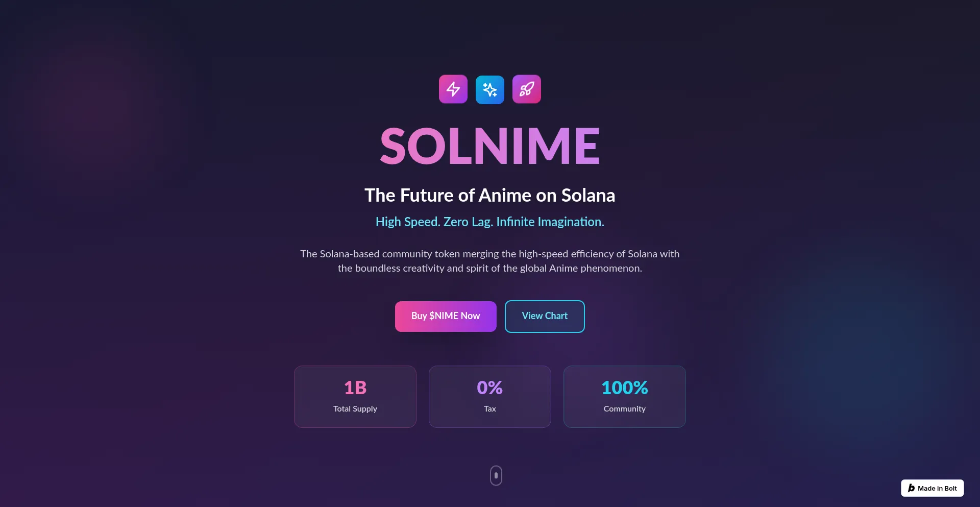Click the pink 1B figure
Image resolution: width=980 pixels, height=507 pixels.
tap(355, 388)
